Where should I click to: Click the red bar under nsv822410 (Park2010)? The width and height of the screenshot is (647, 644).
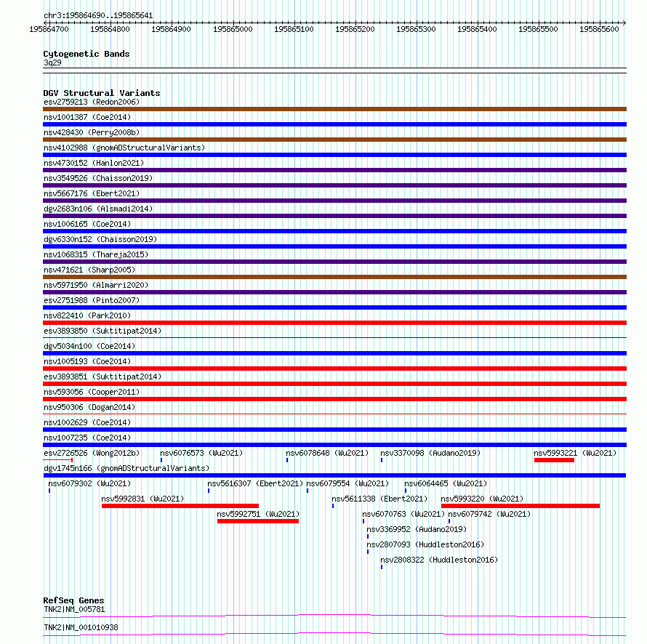(x=334, y=323)
